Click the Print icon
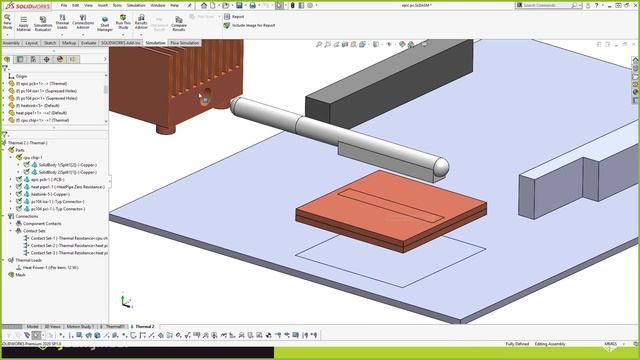640x360 pixels. [253, 5]
